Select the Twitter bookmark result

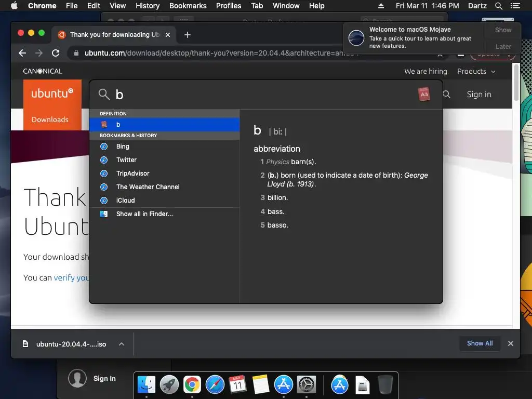[x=165, y=160]
